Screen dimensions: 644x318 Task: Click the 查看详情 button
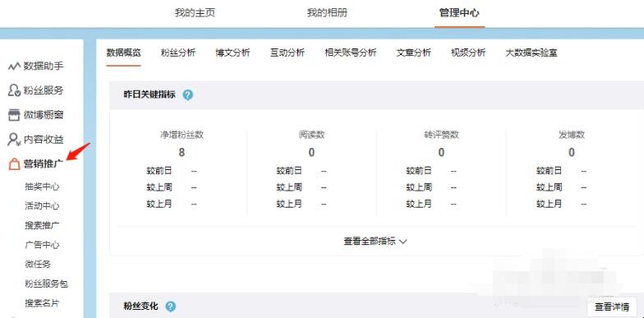coord(612,306)
